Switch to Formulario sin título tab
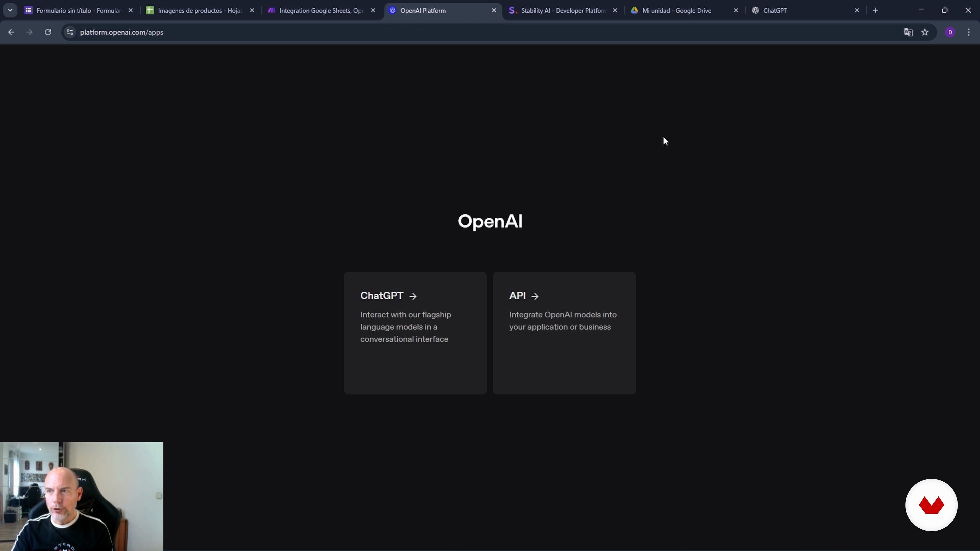The height and width of the screenshot is (551, 980). 78,11
